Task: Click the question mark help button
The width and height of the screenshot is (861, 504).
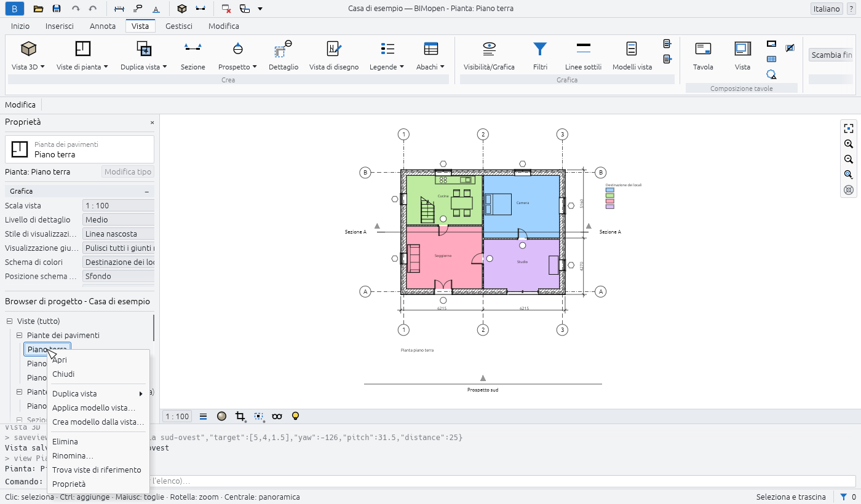Action: [851, 9]
